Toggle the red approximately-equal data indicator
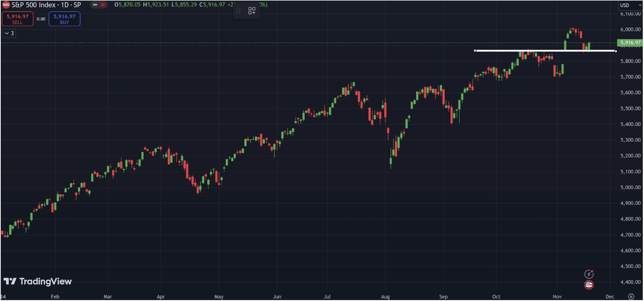The image size is (644, 301). point(103,5)
